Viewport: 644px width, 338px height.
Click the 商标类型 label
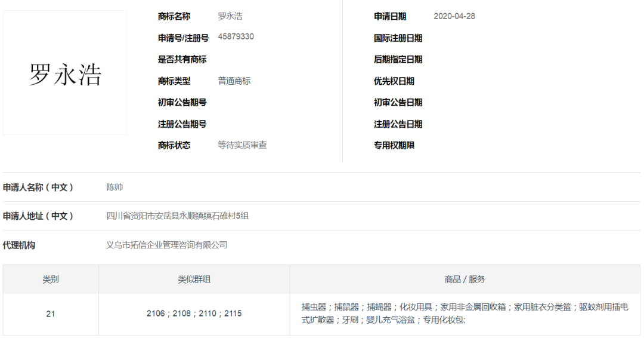174,81
